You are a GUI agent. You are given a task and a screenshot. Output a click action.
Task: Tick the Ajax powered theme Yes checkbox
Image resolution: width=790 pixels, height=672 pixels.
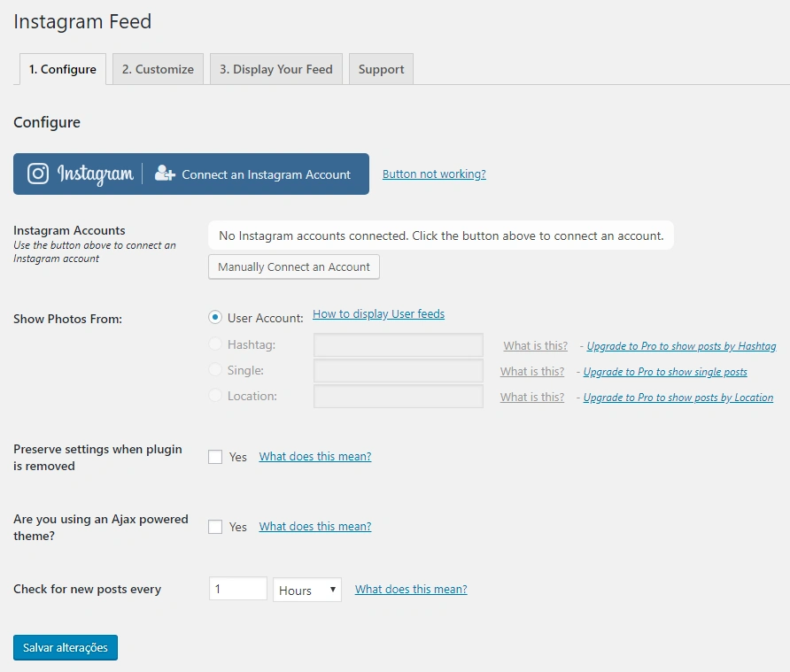[215, 527]
